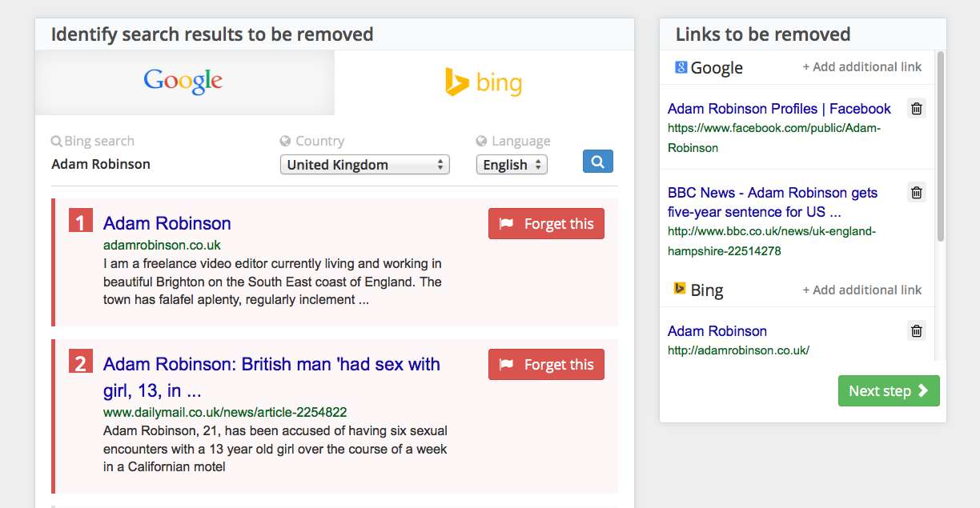Image resolution: width=980 pixels, height=508 pixels.
Task: Click the adamrobinson.co.uk URL under result 1
Action: (162, 245)
